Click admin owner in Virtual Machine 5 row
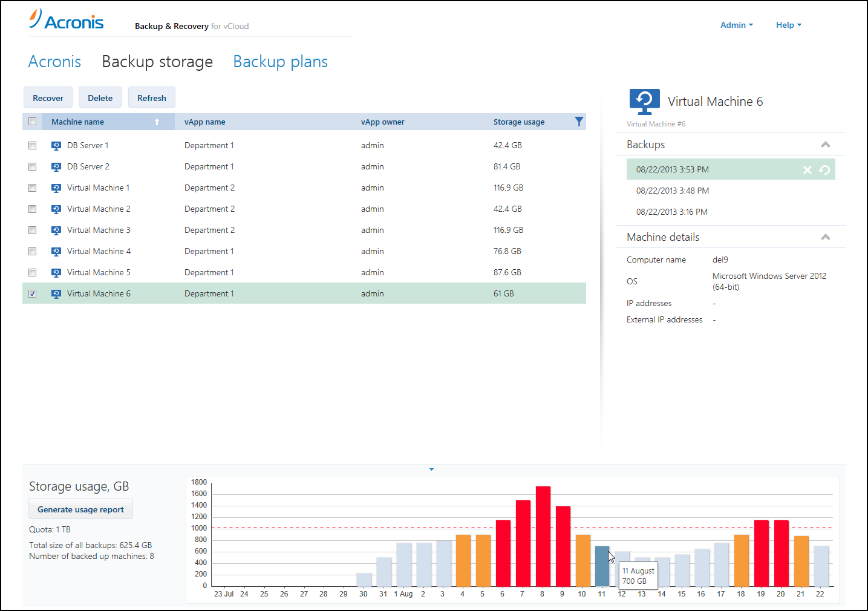868x611 pixels. coord(372,272)
